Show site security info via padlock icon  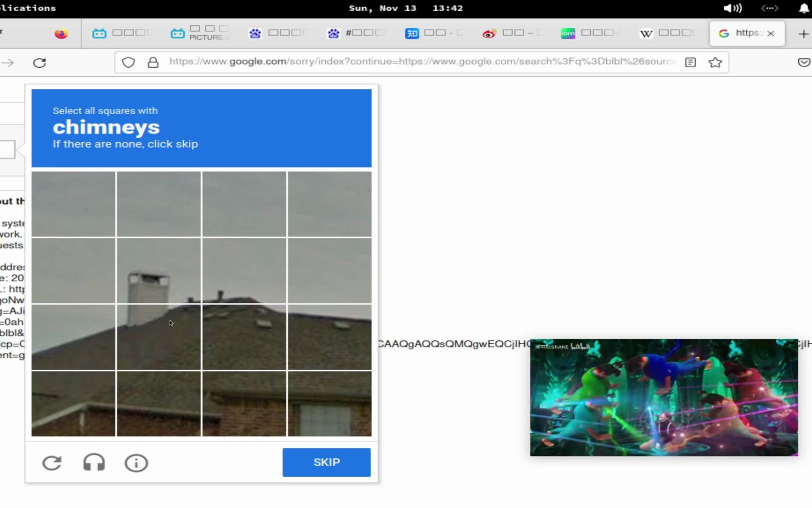[x=153, y=63]
